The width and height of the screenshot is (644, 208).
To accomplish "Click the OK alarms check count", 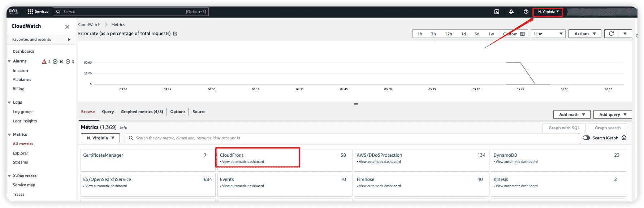I will [x=58, y=62].
